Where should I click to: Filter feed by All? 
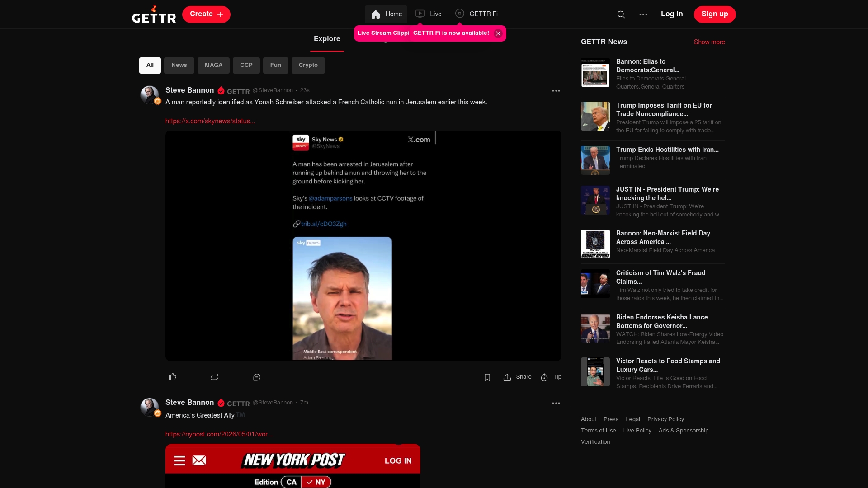[150, 65]
